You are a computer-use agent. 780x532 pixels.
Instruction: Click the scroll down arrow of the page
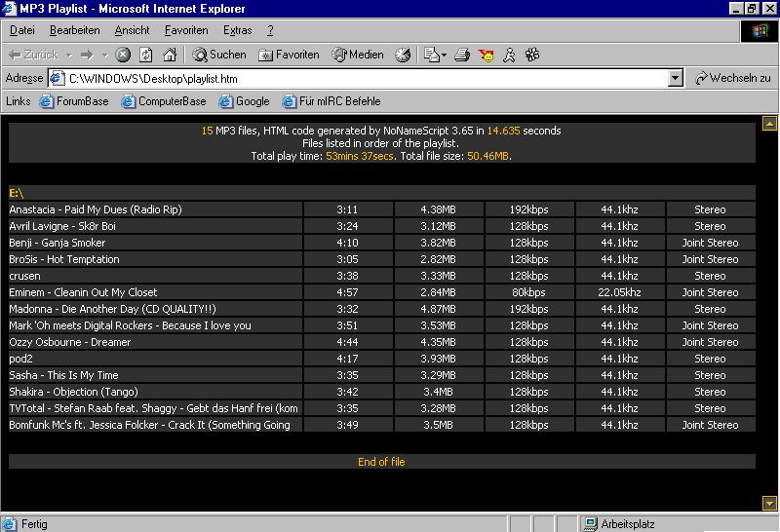click(x=769, y=503)
